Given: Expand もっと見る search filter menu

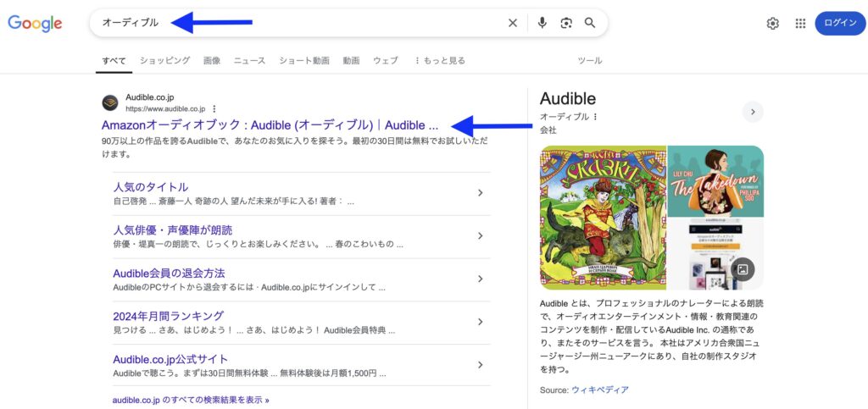Looking at the screenshot, I should [x=440, y=61].
